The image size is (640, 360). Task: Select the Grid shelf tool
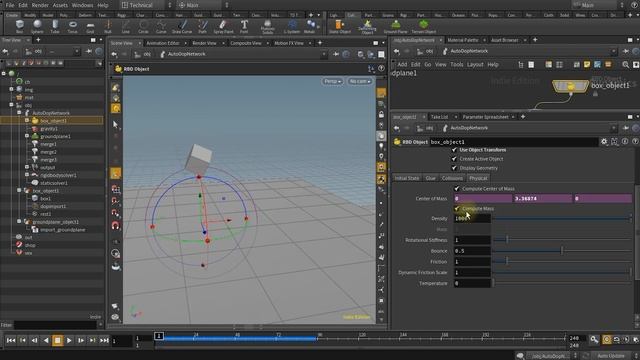[90, 27]
